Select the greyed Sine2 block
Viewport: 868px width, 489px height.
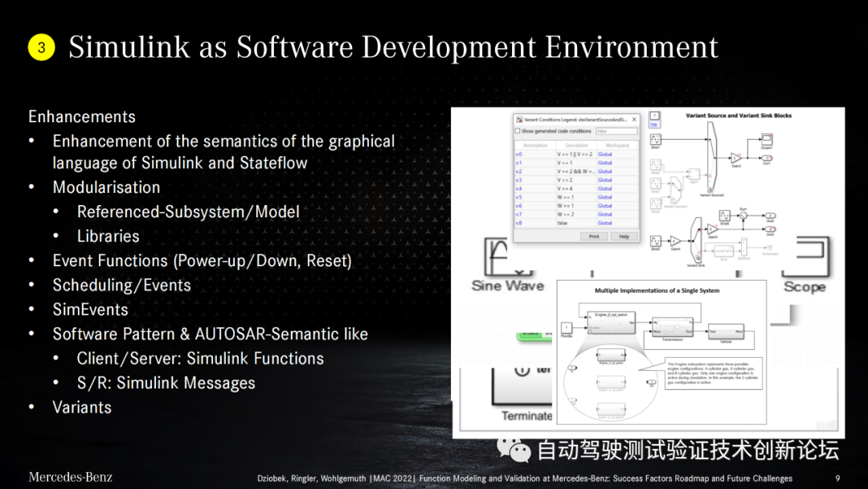pos(656,165)
